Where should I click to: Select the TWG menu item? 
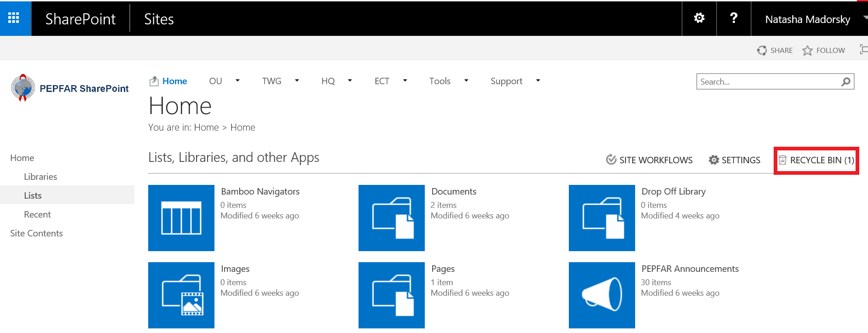pos(272,81)
